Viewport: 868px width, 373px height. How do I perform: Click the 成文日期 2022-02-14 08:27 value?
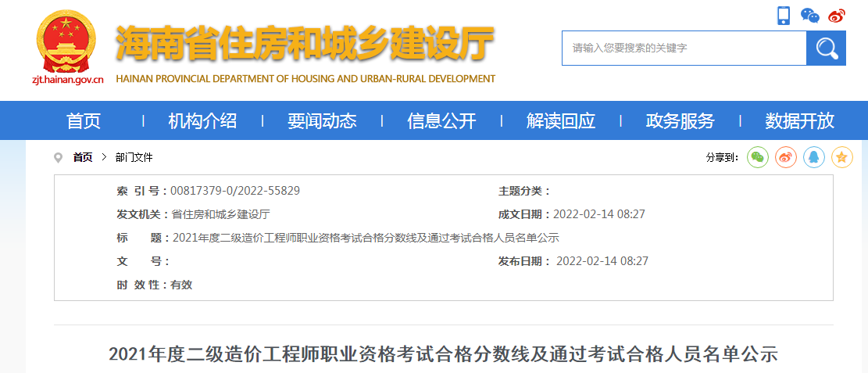[x=599, y=214]
